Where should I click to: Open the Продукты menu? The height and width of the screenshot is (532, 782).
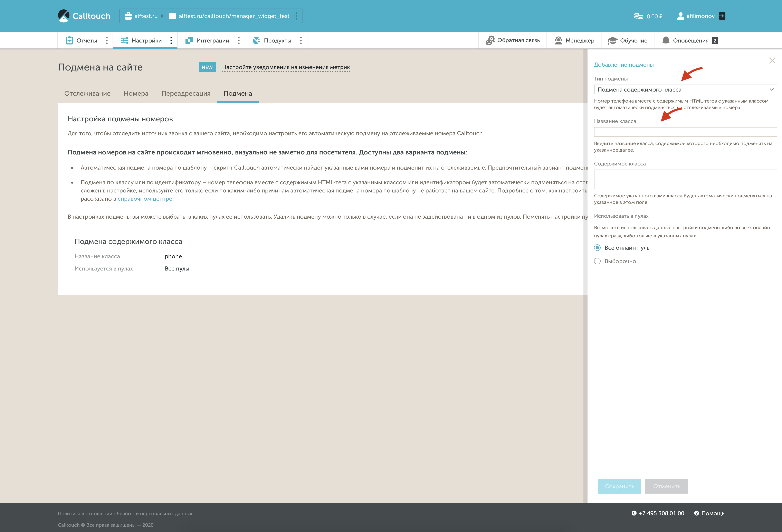click(278, 40)
